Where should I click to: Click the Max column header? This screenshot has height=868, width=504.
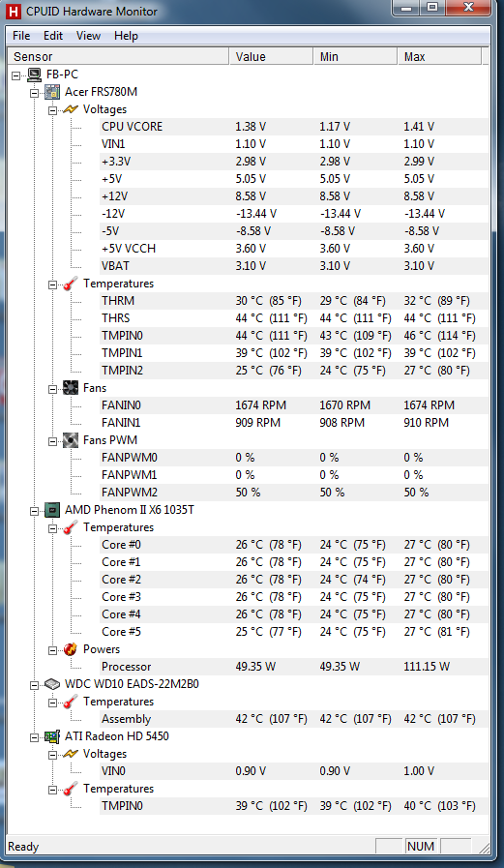click(x=439, y=56)
